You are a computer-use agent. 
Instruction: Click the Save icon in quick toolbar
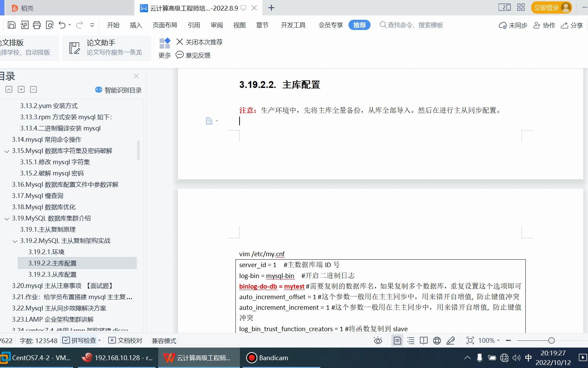(x=12, y=25)
